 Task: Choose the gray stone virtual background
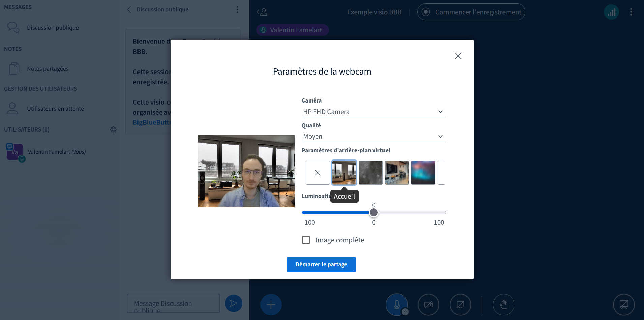tap(370, 173)
